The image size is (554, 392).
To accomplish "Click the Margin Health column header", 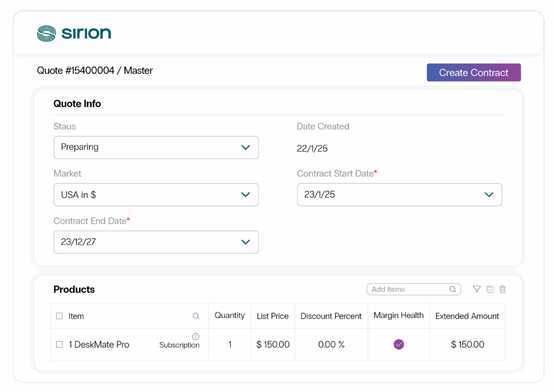I will [399, 315].
